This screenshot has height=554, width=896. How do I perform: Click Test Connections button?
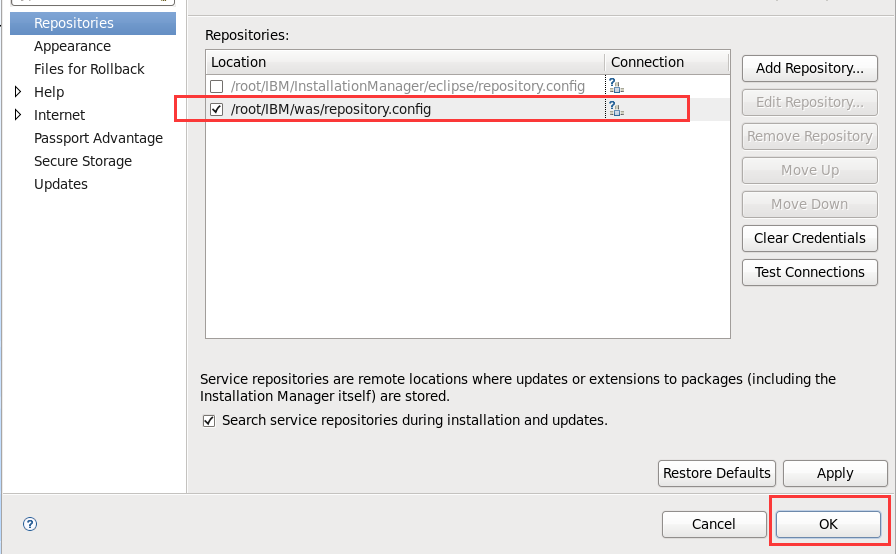(x=809, y=272)
